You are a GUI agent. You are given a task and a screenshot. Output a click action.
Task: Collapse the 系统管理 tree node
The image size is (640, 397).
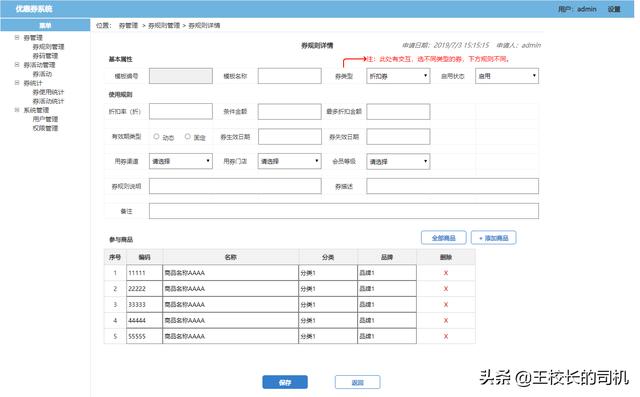tap(17, 110)
